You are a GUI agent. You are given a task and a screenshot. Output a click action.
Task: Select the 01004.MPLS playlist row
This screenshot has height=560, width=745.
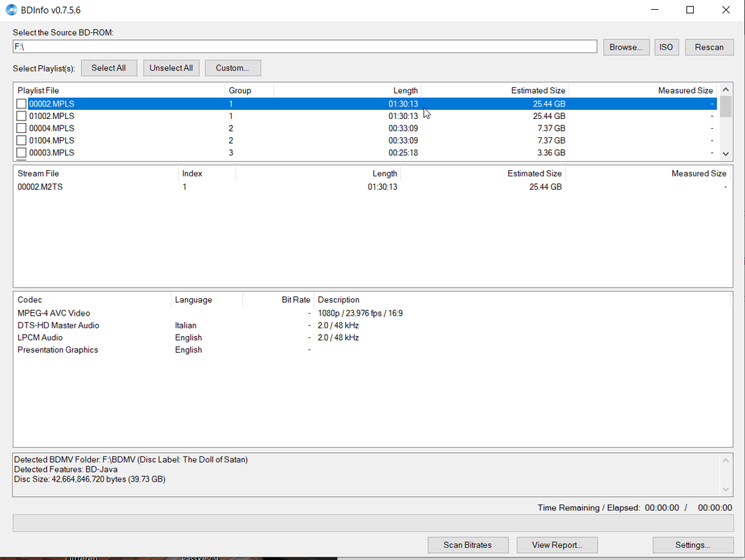click(365, 141)
